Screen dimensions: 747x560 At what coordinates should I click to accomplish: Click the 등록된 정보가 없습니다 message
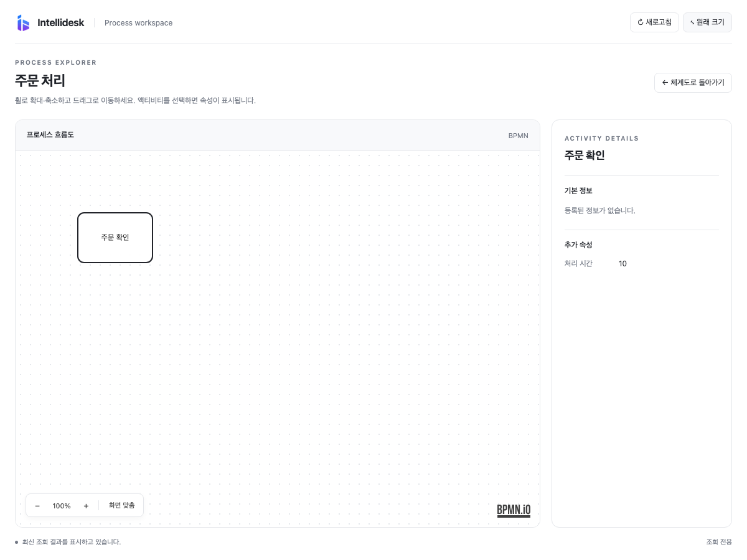coord(599,211)
